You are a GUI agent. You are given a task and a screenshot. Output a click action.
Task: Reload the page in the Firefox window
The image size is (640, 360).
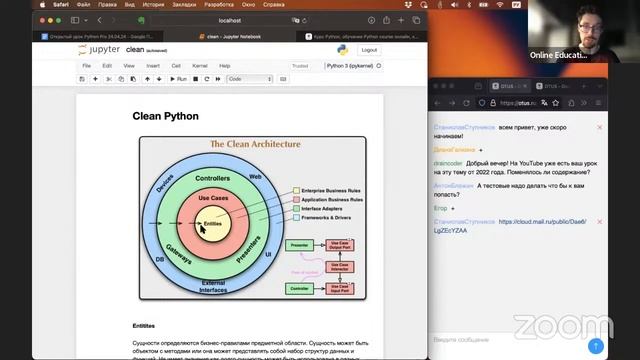tap(466, 103)
